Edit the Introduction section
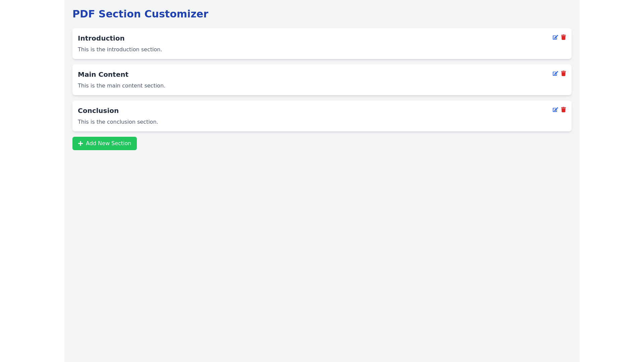 tap(555, 37)
